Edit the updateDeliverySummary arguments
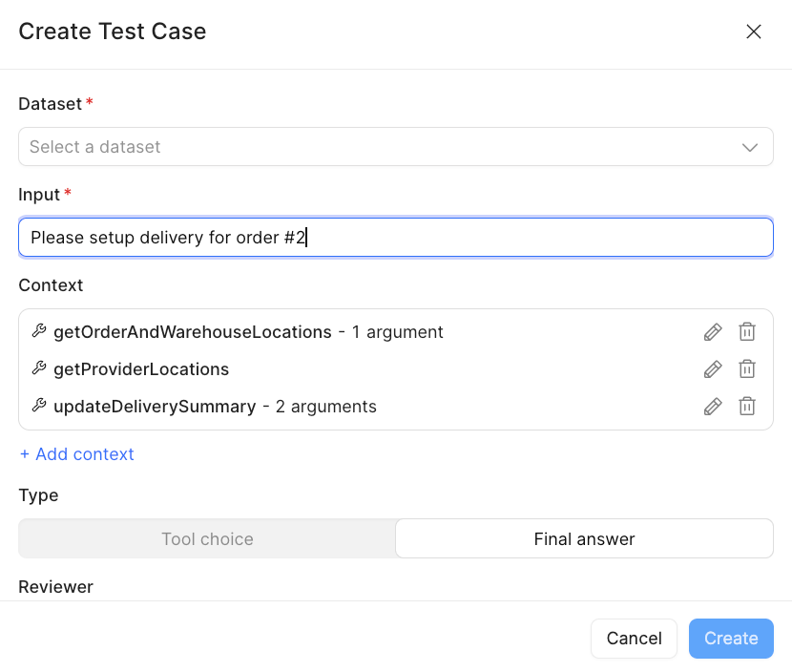 (x=712, y=406)
